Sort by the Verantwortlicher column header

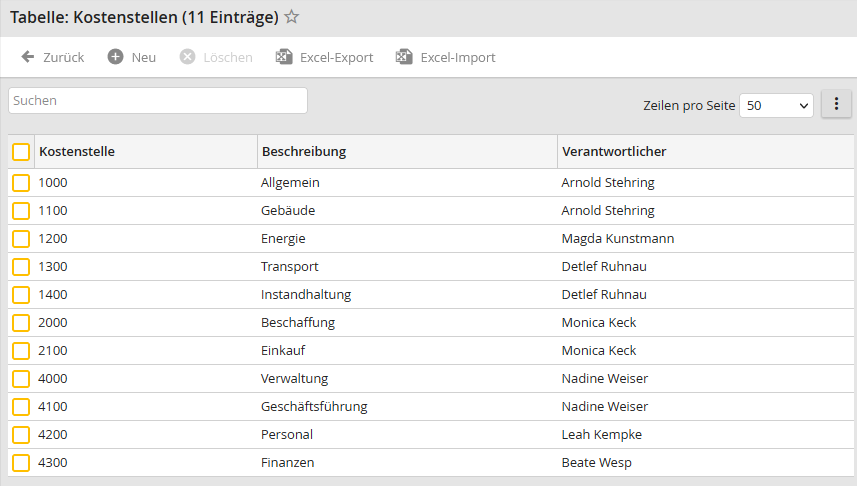[x=614, y=152]
